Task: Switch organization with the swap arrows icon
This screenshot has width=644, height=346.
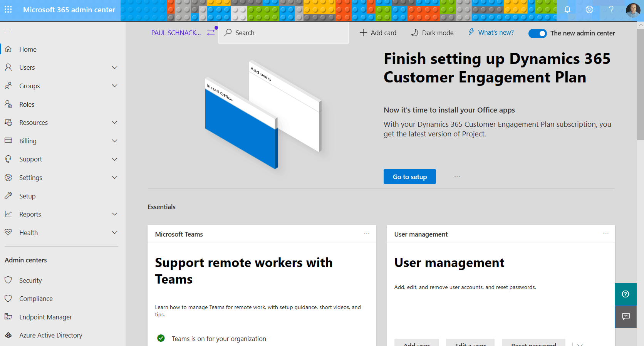Action: tap(211, 33)
